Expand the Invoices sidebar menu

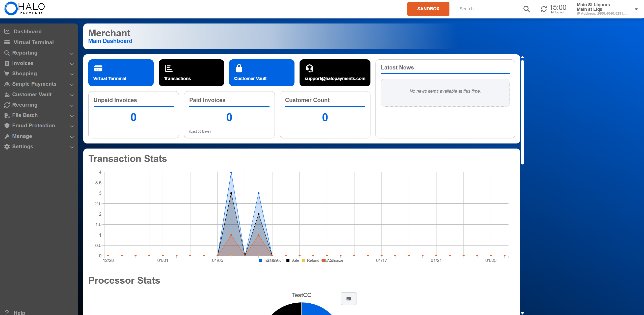72,64
